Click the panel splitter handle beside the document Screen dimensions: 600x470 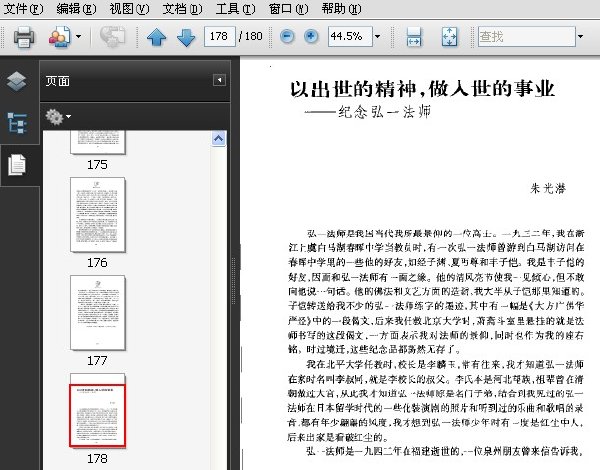234,281
